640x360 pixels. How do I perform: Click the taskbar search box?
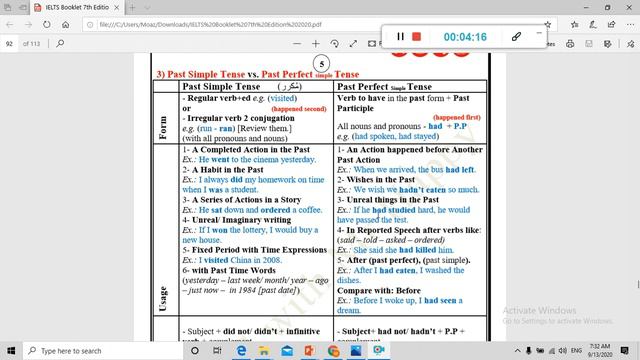click(x=103, y=351)
